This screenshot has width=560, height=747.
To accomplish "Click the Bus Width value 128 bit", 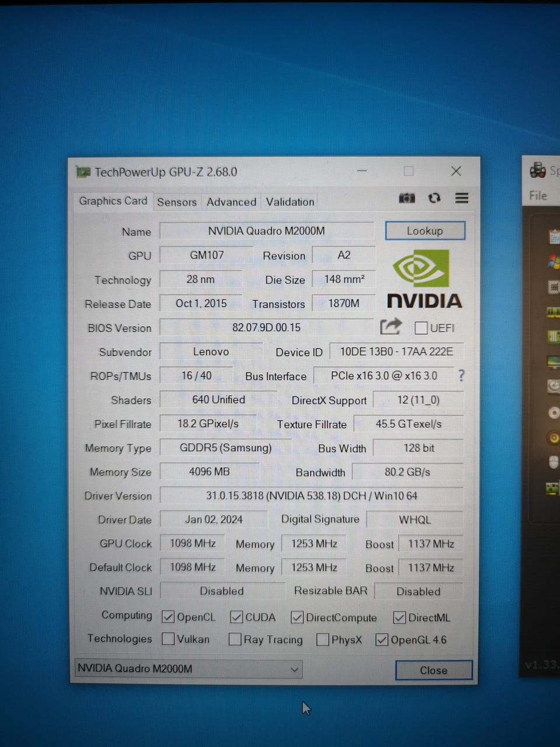I will (x=419, y=448).
